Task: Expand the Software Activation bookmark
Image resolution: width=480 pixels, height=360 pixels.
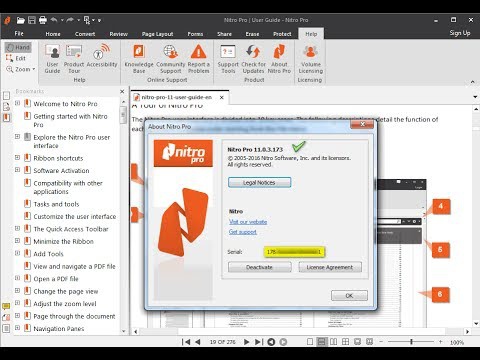Action: point(17,170)
